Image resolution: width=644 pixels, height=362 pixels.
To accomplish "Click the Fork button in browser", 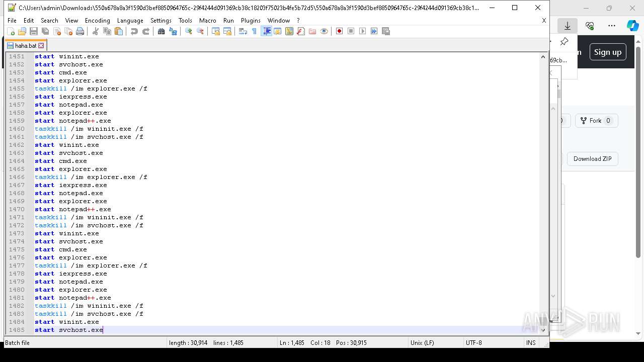I will pyautogui.click(x=596, y=121).
